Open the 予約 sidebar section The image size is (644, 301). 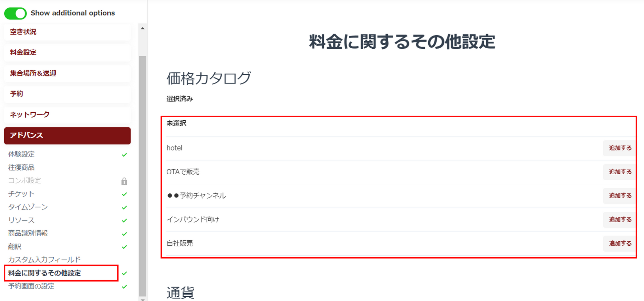point(67,94)
